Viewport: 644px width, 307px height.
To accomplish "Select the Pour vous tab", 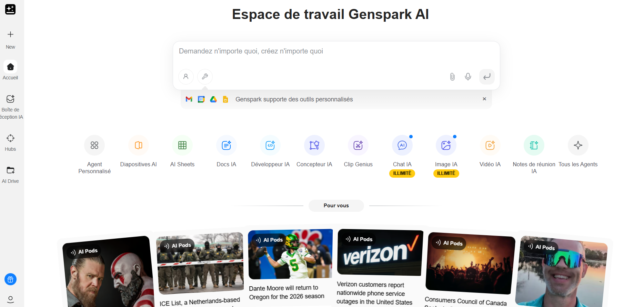I will tap(336, 206).
